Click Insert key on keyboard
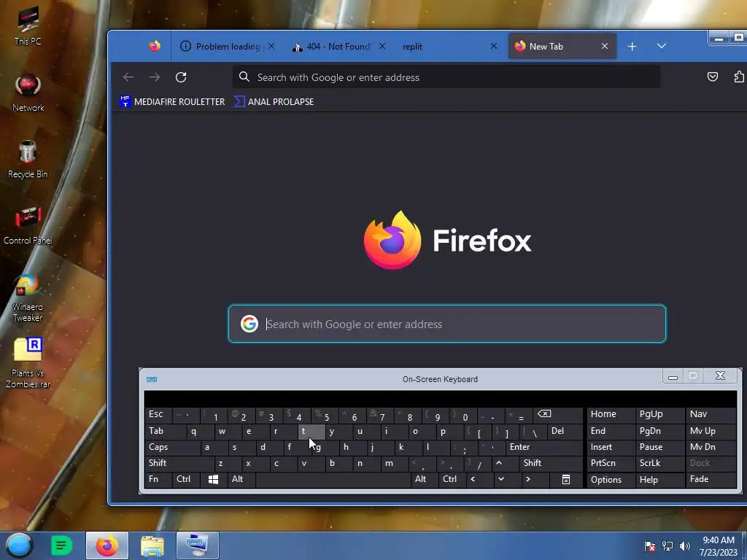Image resolution: width=747 pixels, height=560 pixels. pos(611,447)
